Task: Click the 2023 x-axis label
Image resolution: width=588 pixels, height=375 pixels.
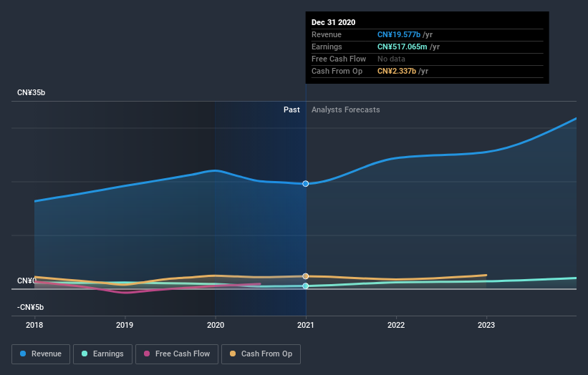Action: 486,325
